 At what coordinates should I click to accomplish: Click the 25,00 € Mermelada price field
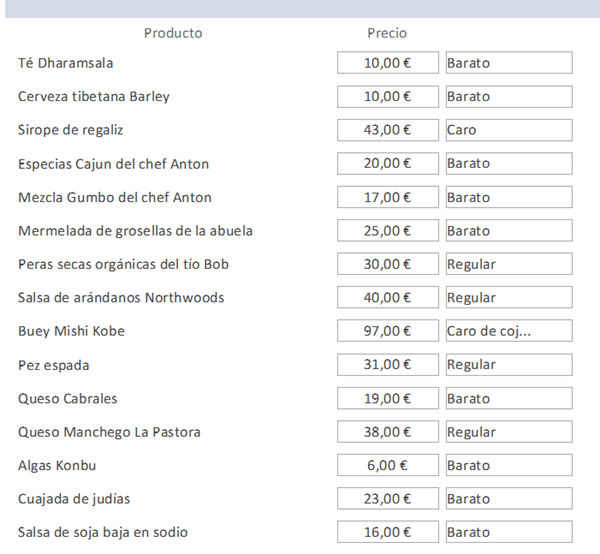[x=388, y=231]
